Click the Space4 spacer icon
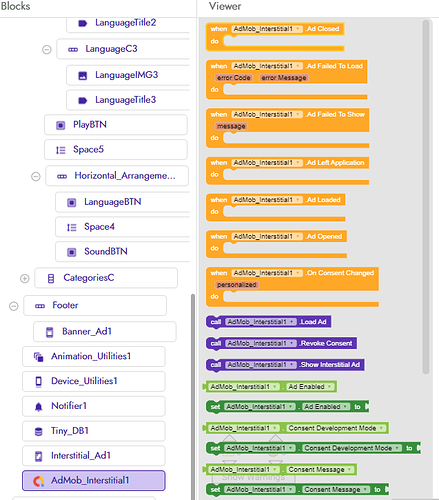 [71, 227]
